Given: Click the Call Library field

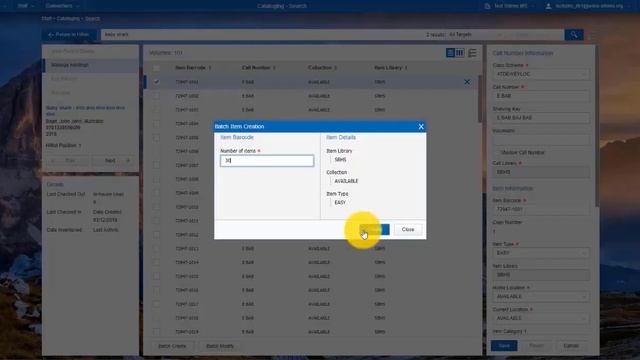Looking at the screenshot, I should click(540, 172).
